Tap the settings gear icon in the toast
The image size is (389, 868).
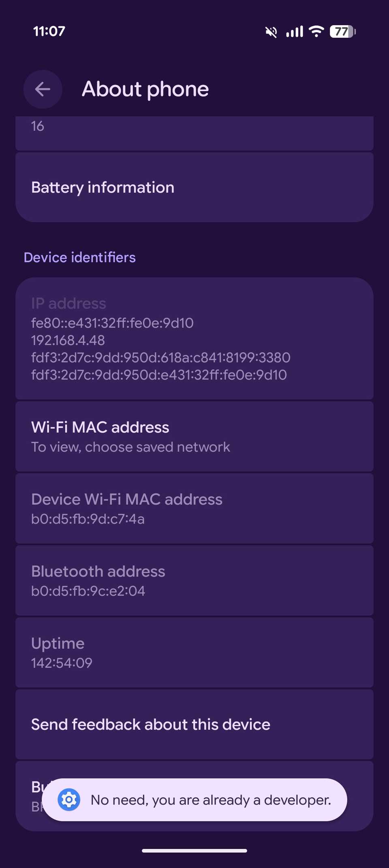coord(69,800)
